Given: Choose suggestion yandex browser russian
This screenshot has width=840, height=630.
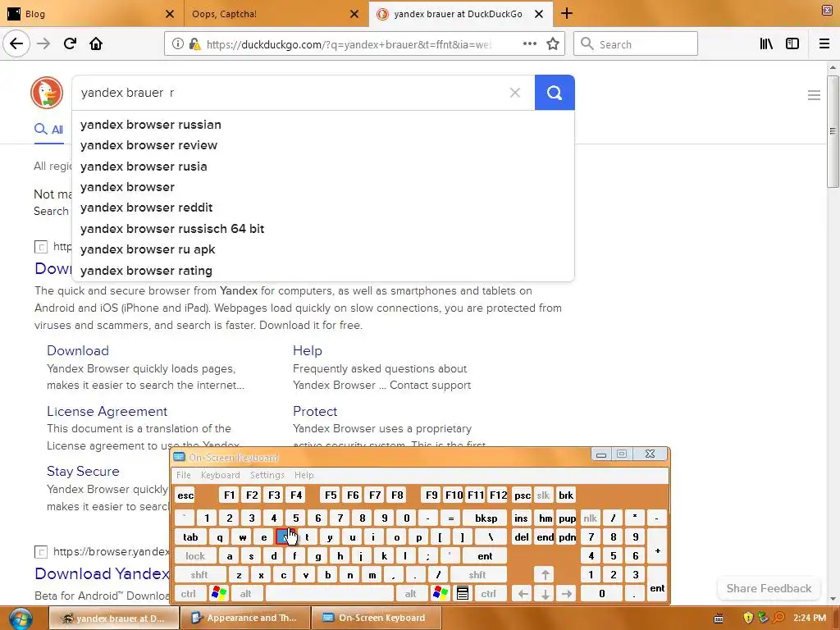Looking at the screenshot, I should coord(323,125).
